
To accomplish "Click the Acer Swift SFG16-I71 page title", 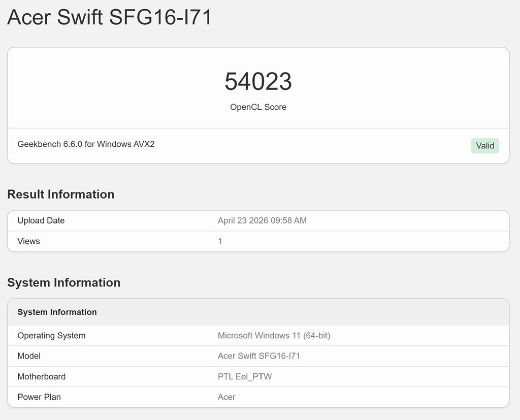I will [x=109, y=17].
